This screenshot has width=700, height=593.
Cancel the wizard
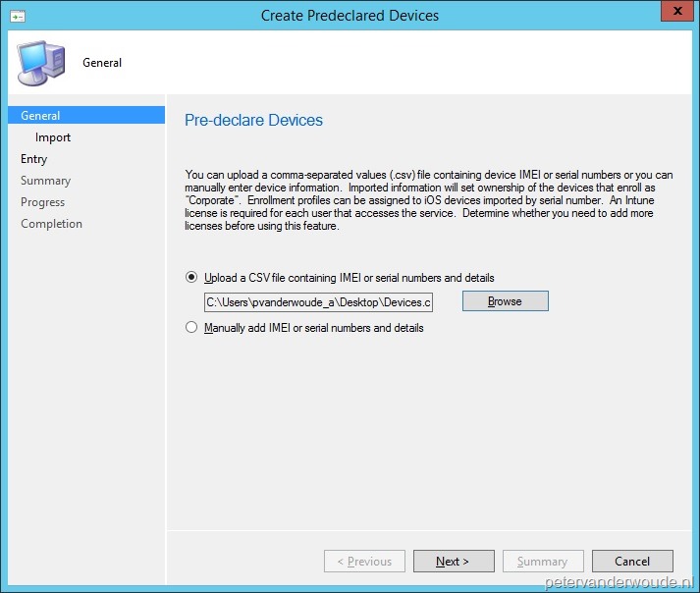click(632, 562)
